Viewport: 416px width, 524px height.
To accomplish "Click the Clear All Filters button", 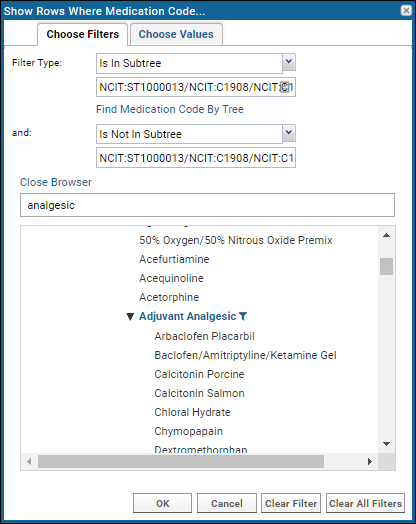I will coord(365,503).
